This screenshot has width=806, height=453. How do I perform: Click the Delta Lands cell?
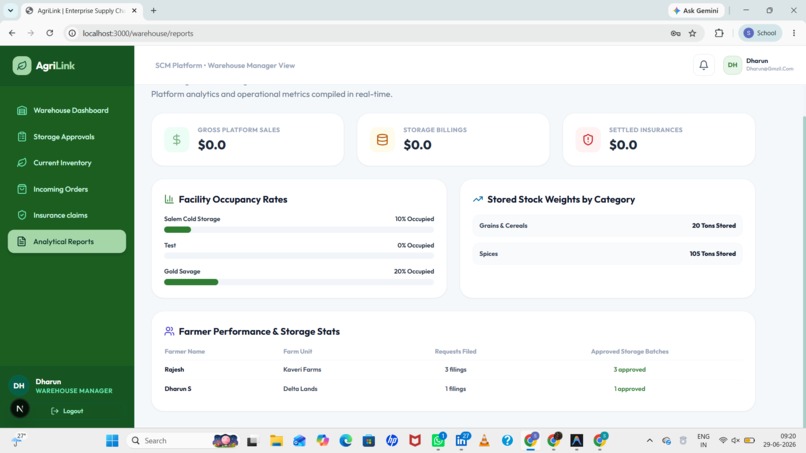tap(300, 389)
